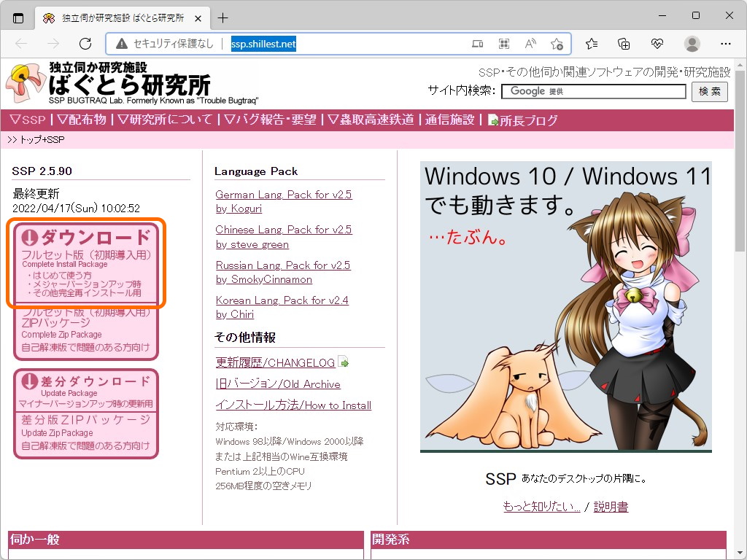Click the 説明書 link
This screenshot has width=747, height=560.
(x=611, y=507)
